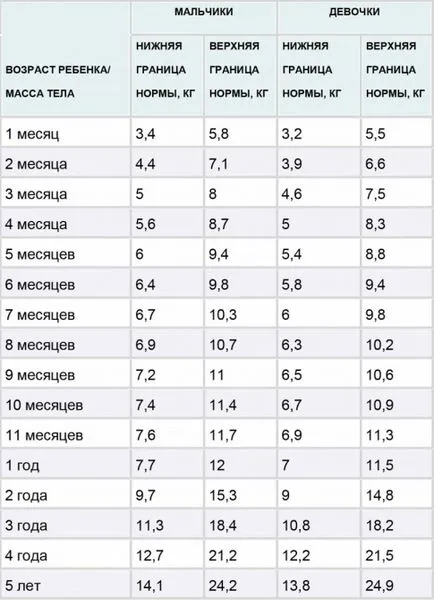Click girls' upper limit 24,9 for 5 лет
Viewport: 434px width, 600px height.
tap(380, 586)
